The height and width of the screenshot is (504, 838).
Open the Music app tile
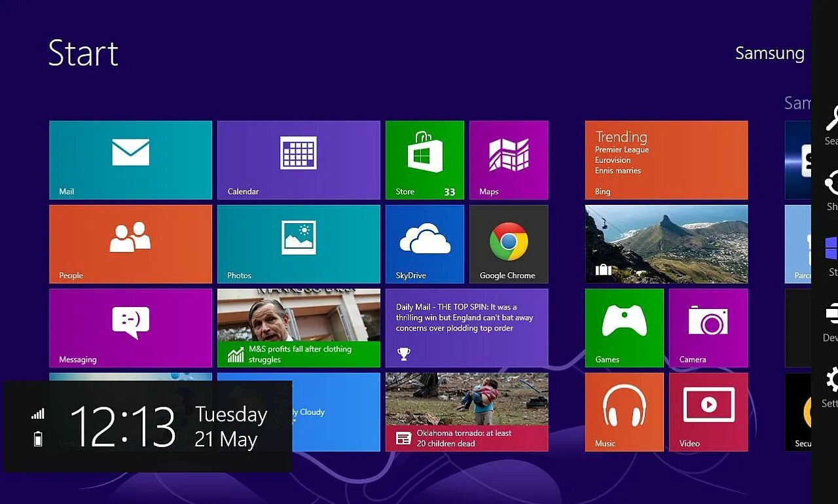pyautogui.click(x=624, y=411)
